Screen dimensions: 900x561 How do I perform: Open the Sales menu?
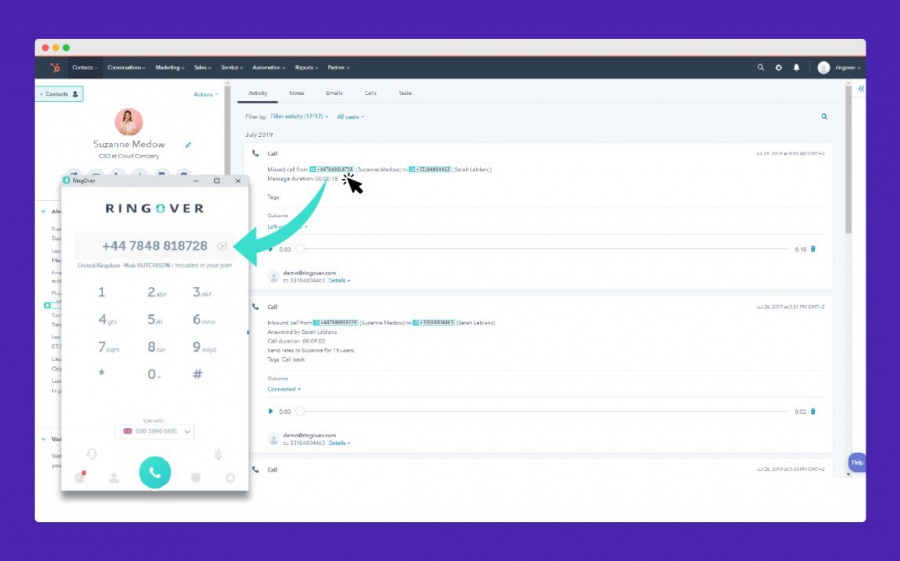pos(203,67)
